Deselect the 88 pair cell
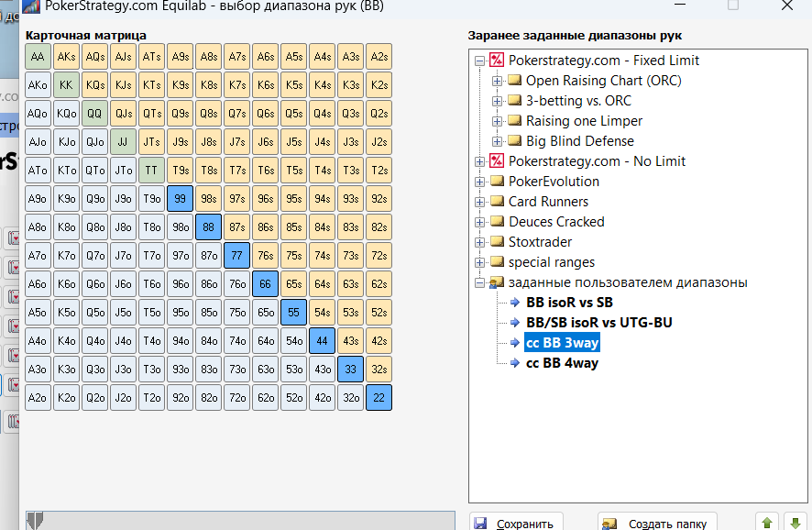Screen dimensions: 812x530 tap(209, 226)
